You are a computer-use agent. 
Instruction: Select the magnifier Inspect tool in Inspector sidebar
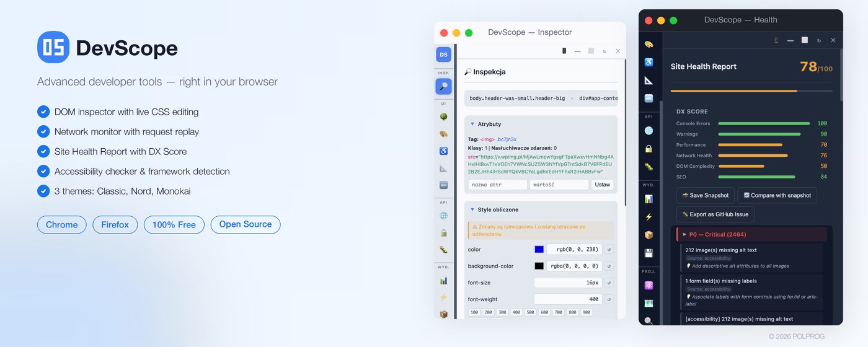pyautogui.click(x=443, y=86)
